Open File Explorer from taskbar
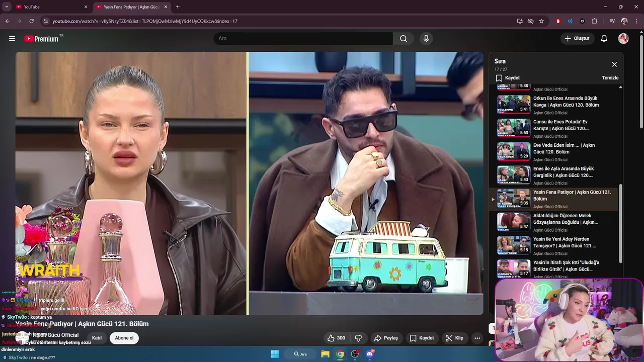The height and width of the screenshot is (362, 644). click(326, 354)
